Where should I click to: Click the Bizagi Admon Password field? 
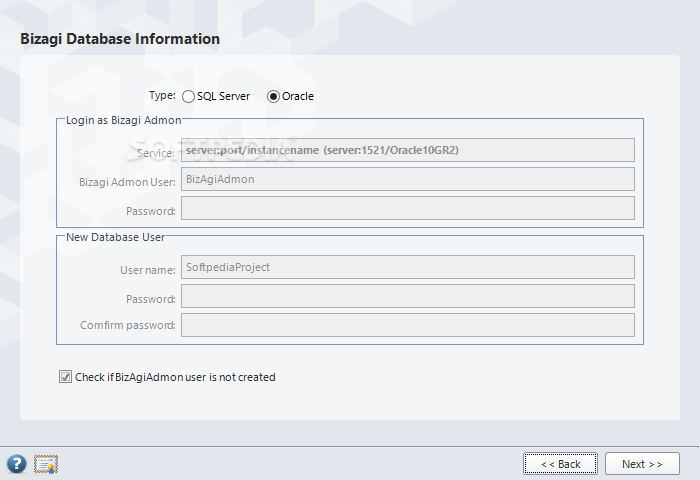[x=407, y=209]
